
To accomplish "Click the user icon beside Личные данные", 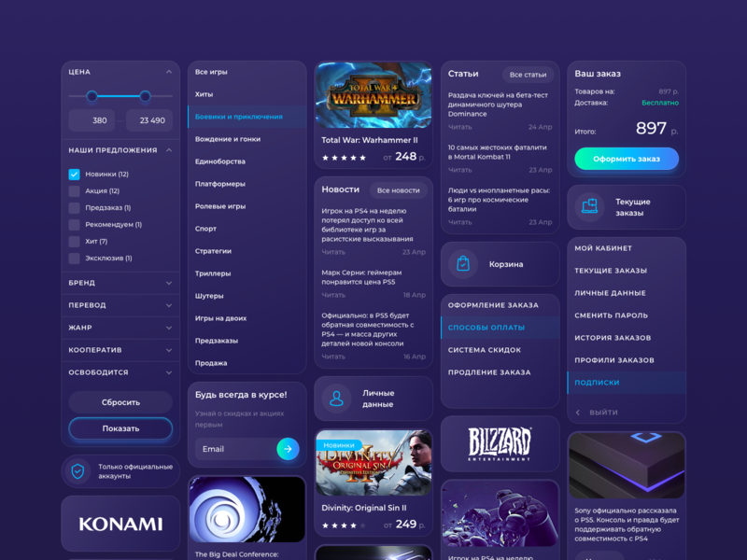I will (x=336, y=399).
